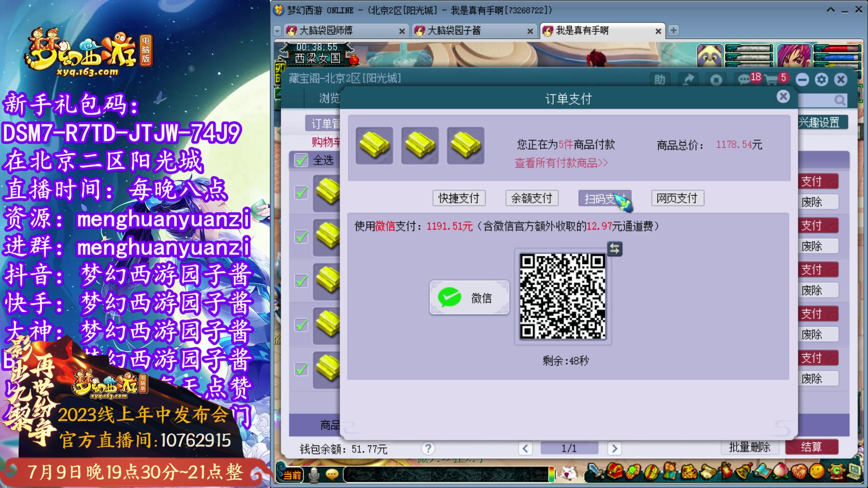Select the 余额支付 payment method
This screenshot has height=488, width=868.
pyautogui.click(x=532, y=198)
